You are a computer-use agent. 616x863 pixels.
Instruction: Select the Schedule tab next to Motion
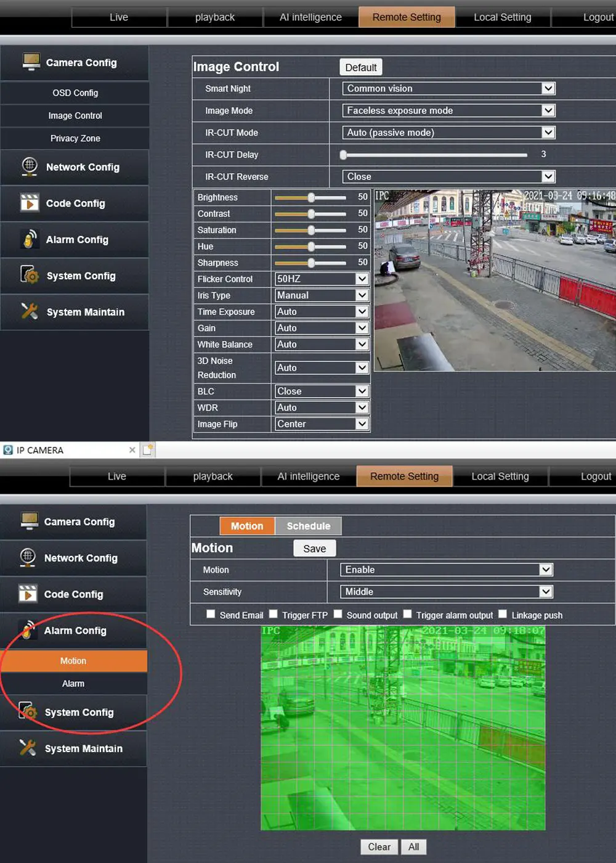(308, 526)
